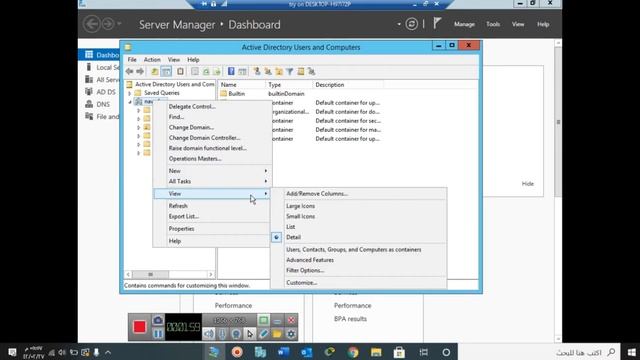Click the Refresh toolbar icon in ADUC
This screenshot has width=640, height=360.
point(206,72)
